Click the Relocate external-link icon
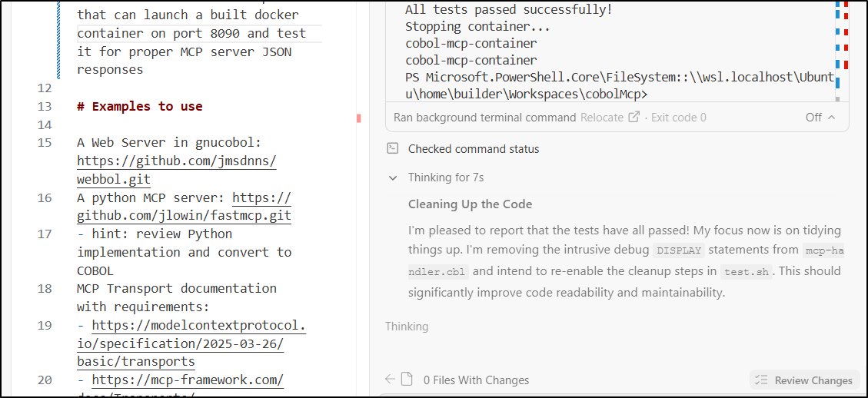 tap(634, 118)
